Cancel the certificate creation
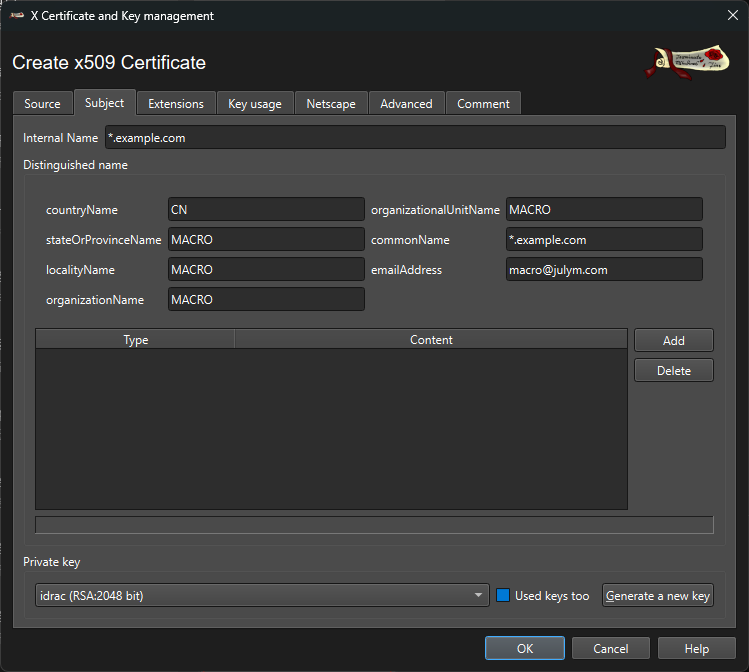This screenshot has width=749, height=672. (610, 649)
